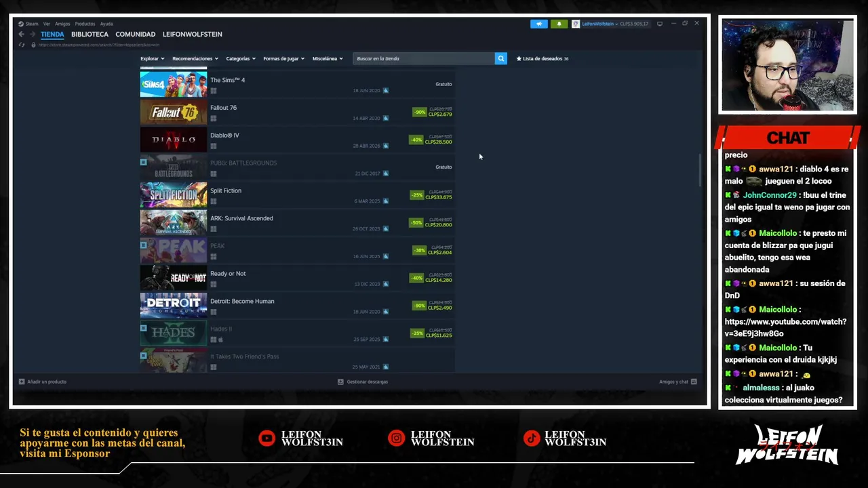Switch to the BIBLIOTECA tab
Image resolution: width=868 pixels, height=488 pixels.
tap(90, 34)
